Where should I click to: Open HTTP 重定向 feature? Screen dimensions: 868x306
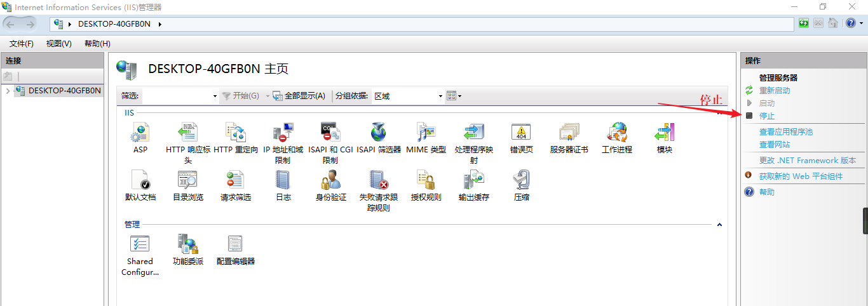tap(235, 133)
